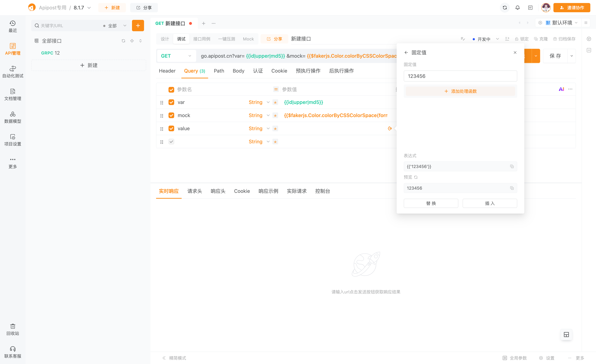The width and height of the screenshot is (596, 364).
Task: Toggle the bottom-right layout icon
Action: 566,335
